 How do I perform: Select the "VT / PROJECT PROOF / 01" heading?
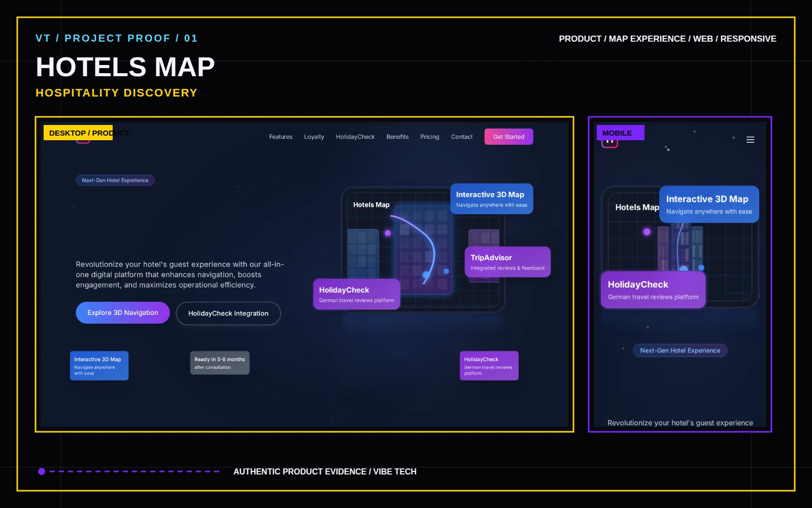117,39
